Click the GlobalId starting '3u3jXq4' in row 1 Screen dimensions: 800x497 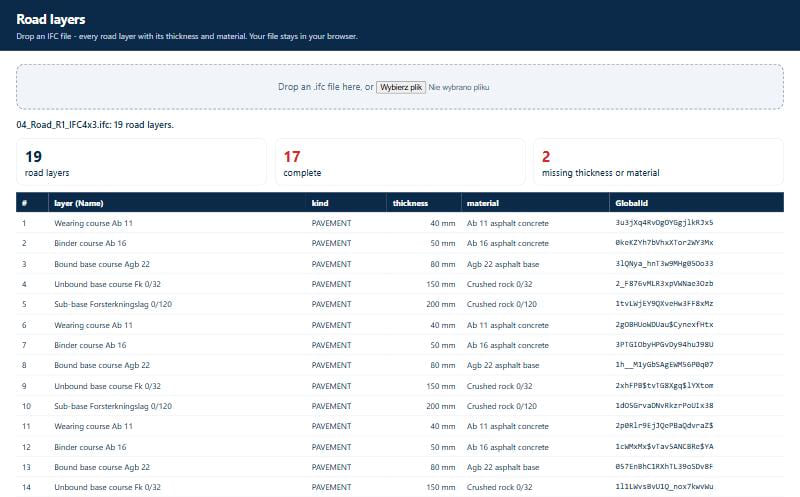[664, 222]
